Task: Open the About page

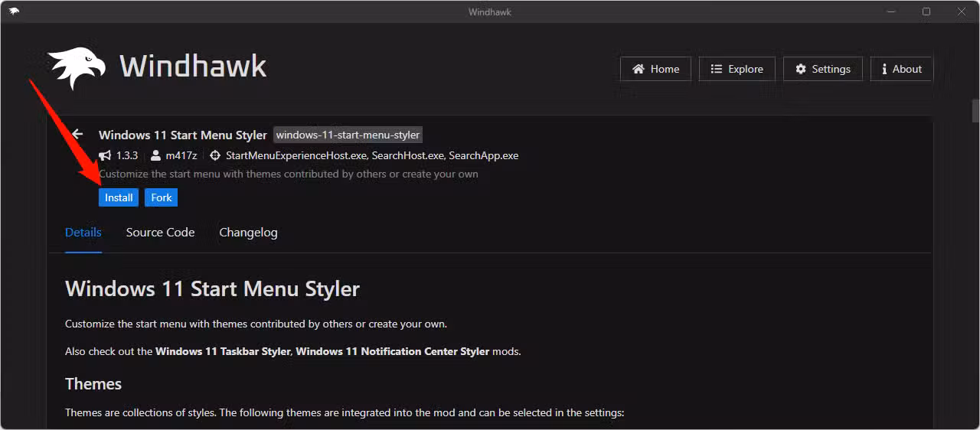Action: 901,69
